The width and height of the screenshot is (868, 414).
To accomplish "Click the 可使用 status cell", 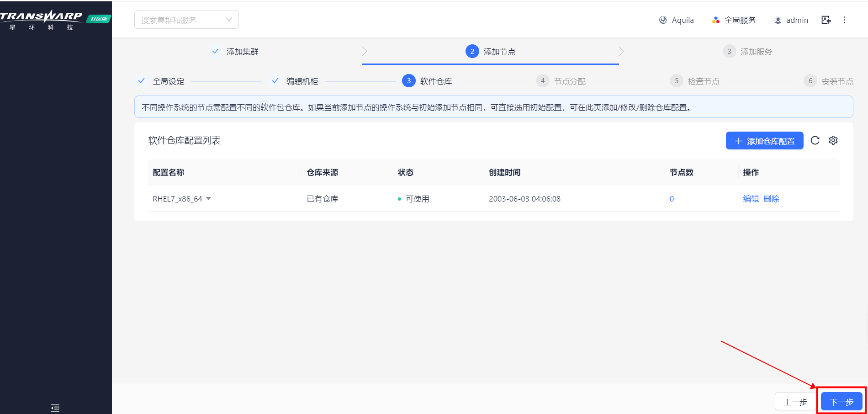I will click(x=413, y=199).
